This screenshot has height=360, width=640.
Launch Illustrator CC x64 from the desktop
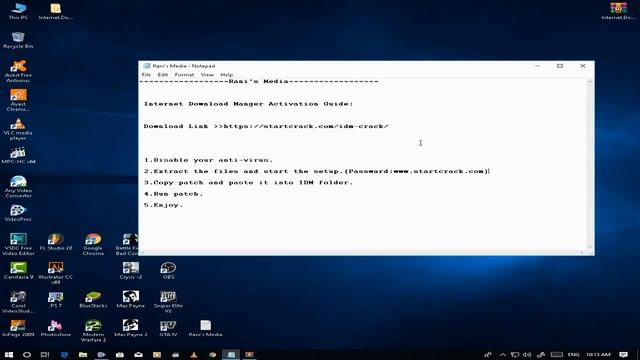point(56,273)
